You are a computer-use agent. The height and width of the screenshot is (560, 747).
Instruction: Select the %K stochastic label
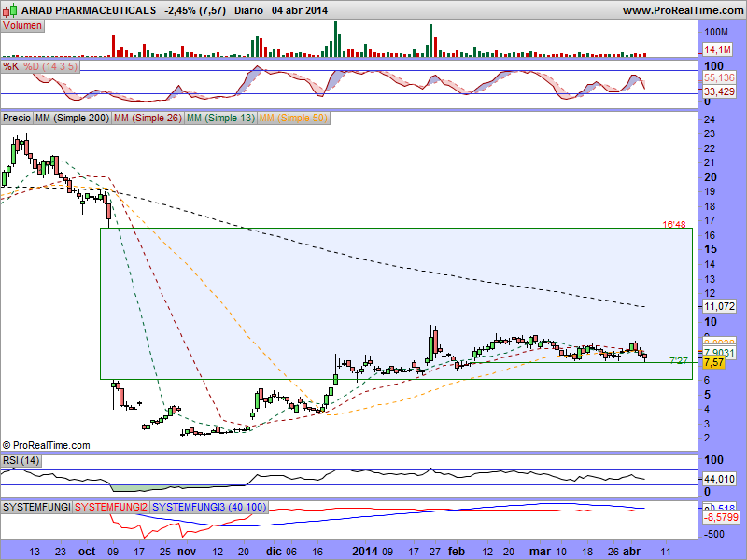tap(11, 66)
